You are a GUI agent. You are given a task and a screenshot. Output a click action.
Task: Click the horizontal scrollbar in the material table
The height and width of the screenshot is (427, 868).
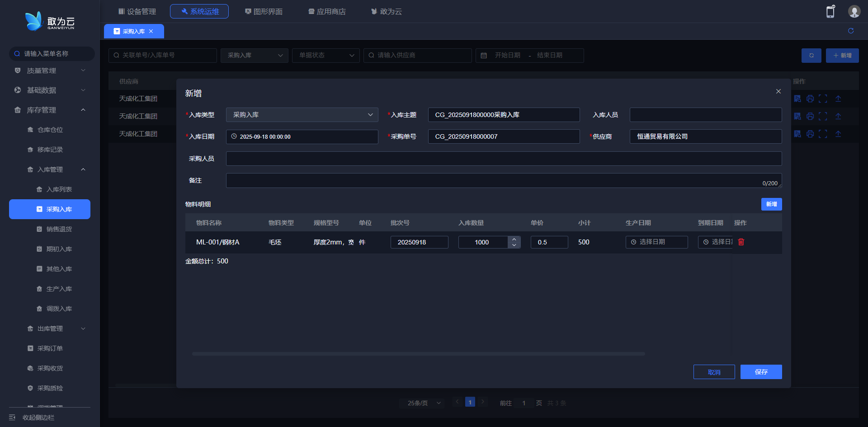418,354
